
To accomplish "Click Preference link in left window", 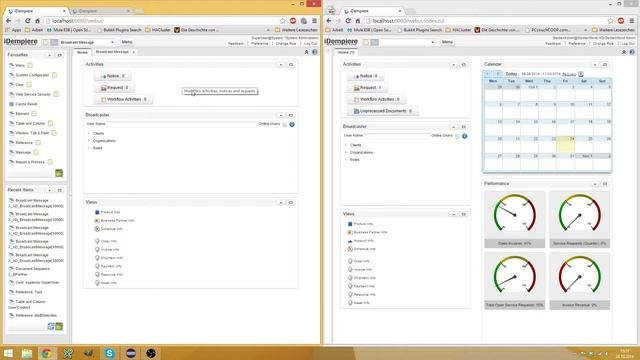I will 260,43.
